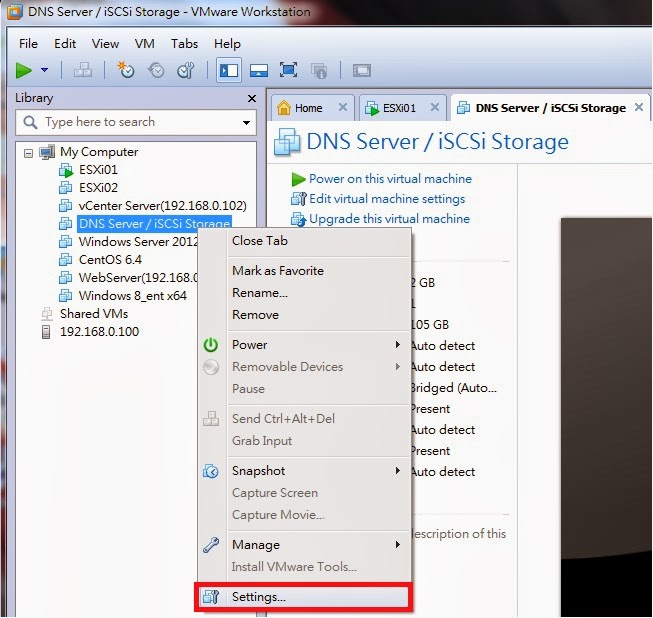Click the Send Ctrl+Alt+Del toolbar icon
653x618 pixels.
[83, 70]
